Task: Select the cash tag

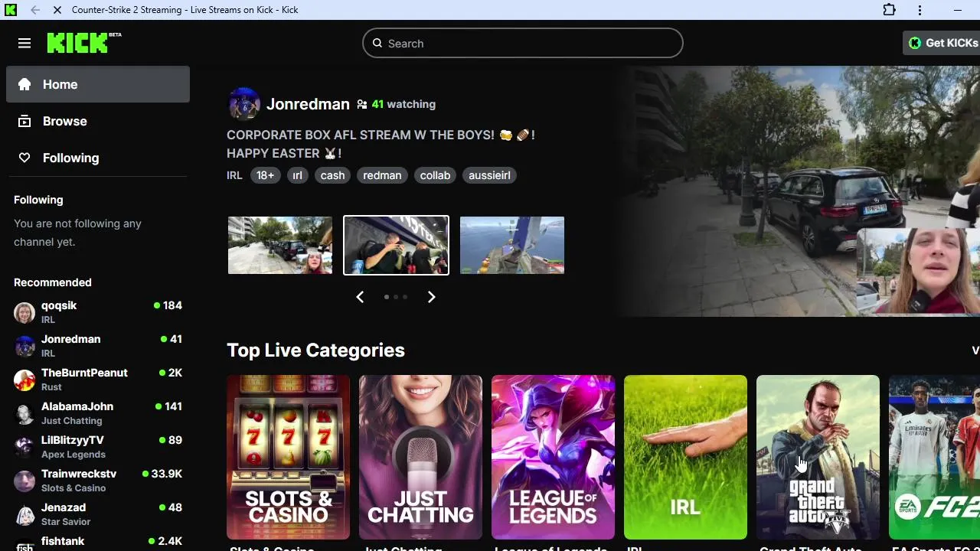Action: [x=332, y=175]
